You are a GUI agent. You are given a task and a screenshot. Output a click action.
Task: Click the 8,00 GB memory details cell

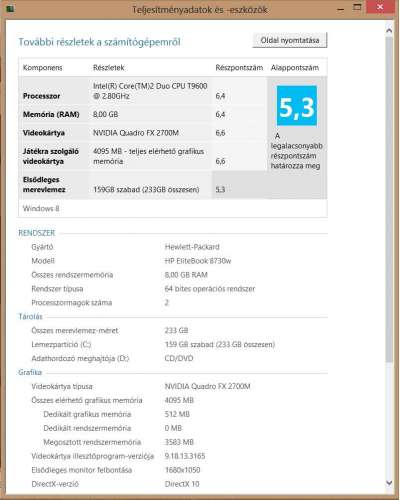click(x=105, y=114)
